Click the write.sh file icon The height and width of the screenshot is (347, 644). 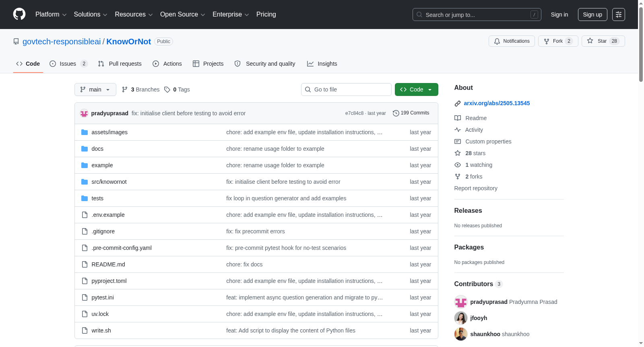(x=85, y=330)
